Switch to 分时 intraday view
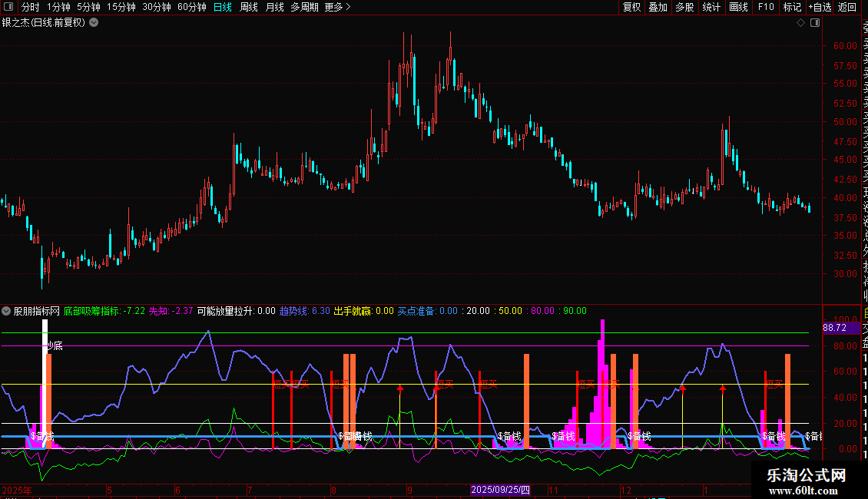The width and height of the screenshot is (868, 499). [30, 8]
